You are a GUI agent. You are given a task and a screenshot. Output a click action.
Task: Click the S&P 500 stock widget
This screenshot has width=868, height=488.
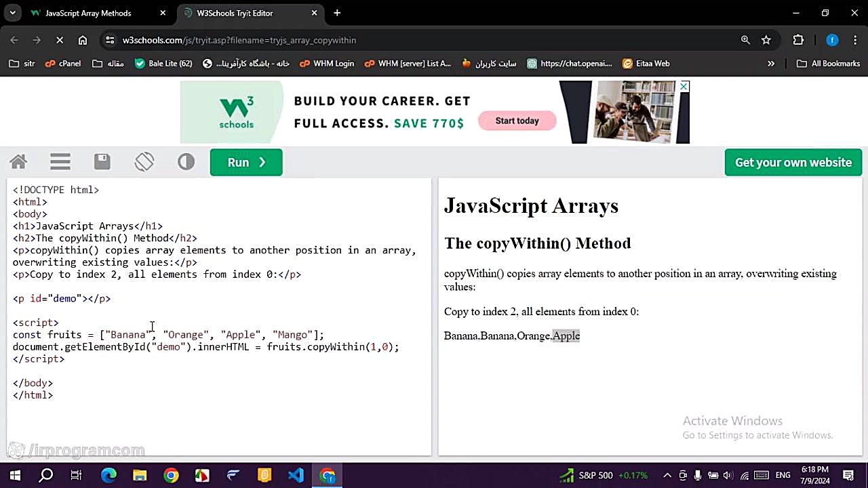603,475
